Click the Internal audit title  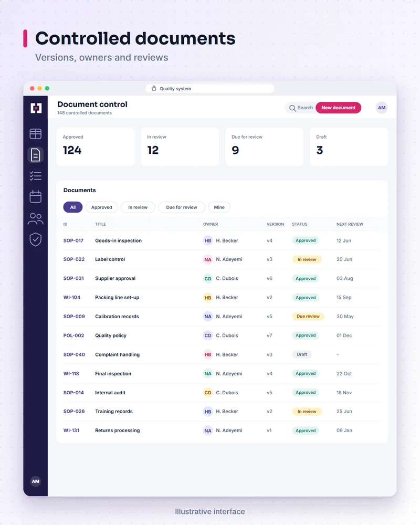[x=110, y=392]
